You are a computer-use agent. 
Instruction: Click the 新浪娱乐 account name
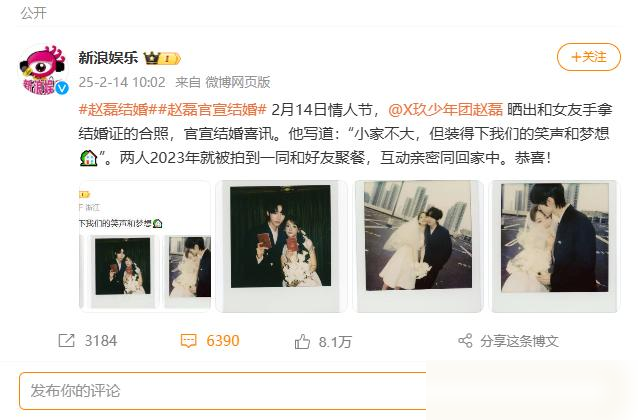coord(108,58)
